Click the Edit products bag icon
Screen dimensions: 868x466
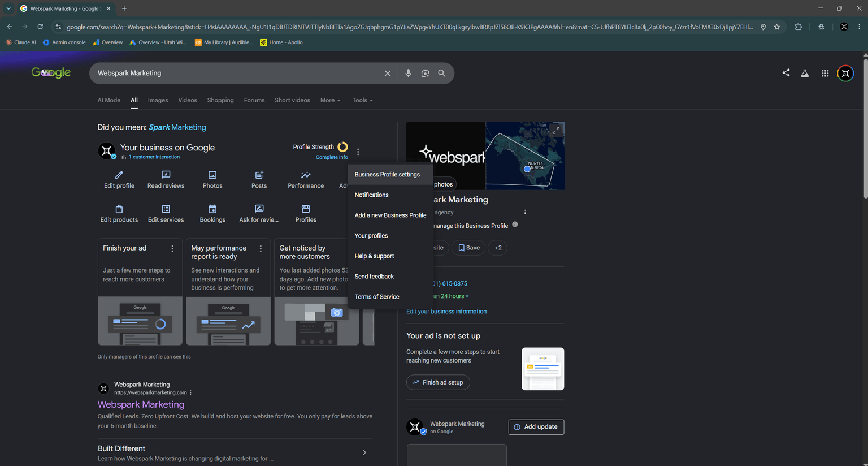tap(119, 209)
